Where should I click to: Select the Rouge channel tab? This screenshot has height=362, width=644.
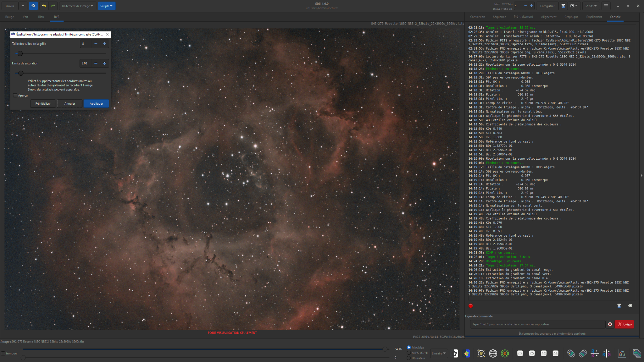tap(9, 17)
